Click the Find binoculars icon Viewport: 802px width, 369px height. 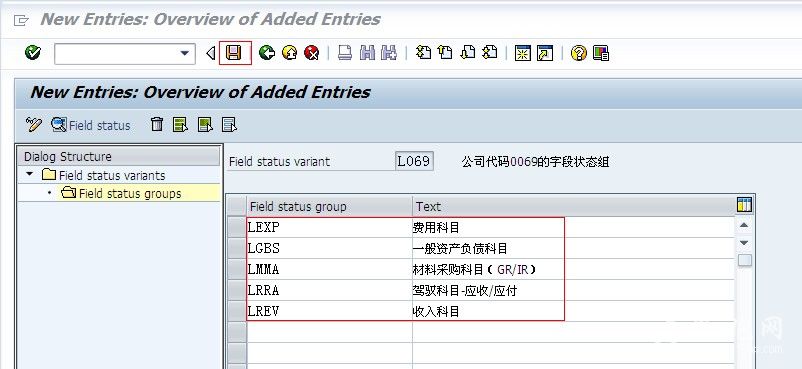pos(367,53)
